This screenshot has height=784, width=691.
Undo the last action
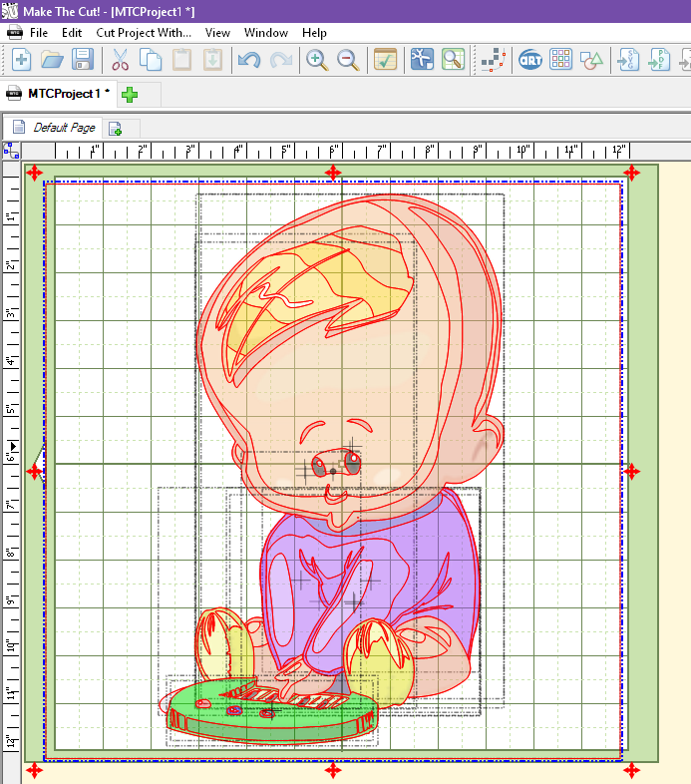[x=248, y=60]
